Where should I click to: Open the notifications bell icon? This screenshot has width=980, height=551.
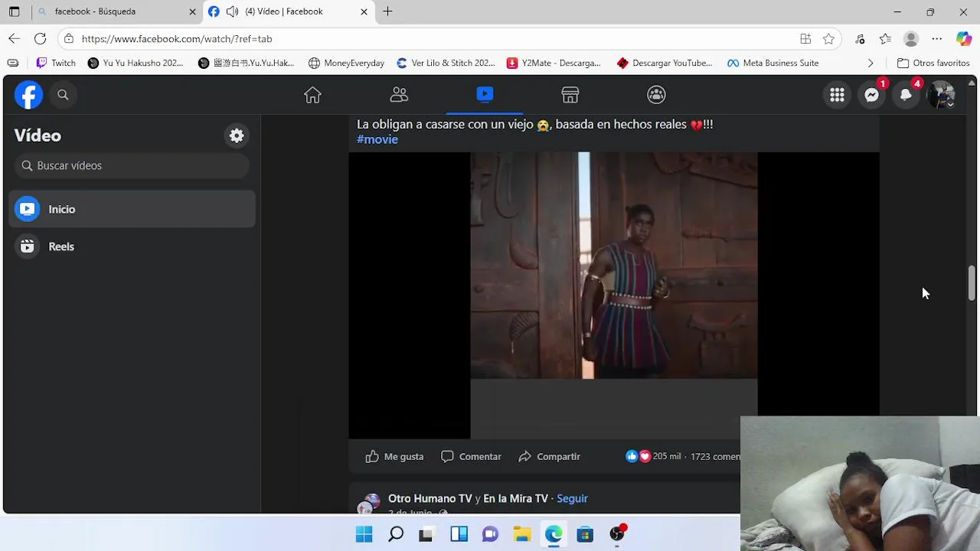(906, 95)
